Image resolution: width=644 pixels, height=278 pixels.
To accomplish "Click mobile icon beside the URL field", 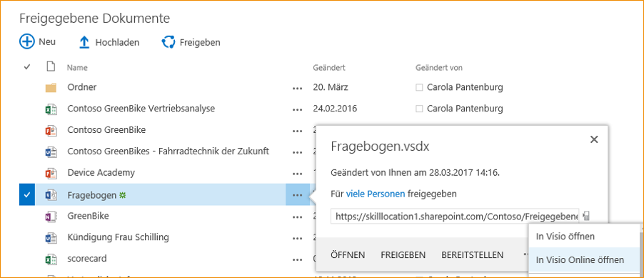I will point(586,217).
